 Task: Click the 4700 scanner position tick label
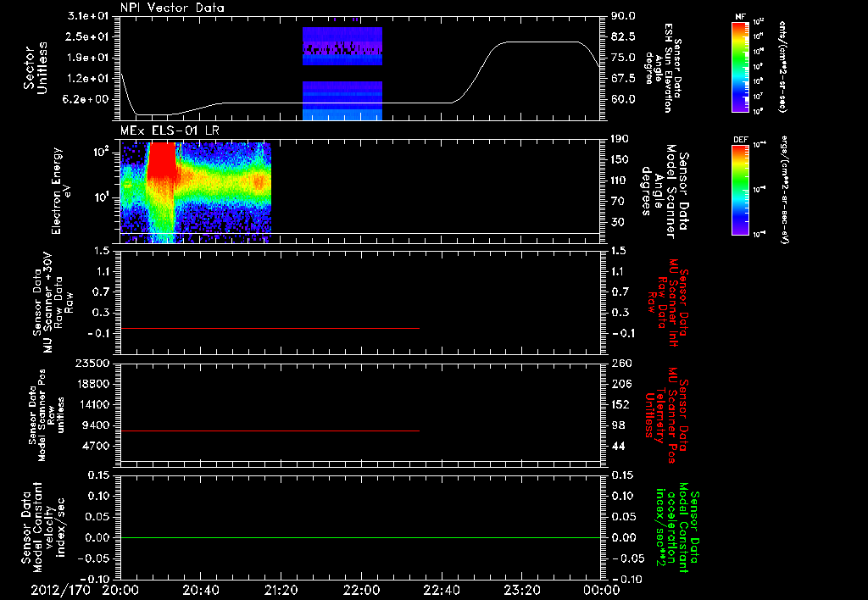pyautogui.click(x=94, y=446)
